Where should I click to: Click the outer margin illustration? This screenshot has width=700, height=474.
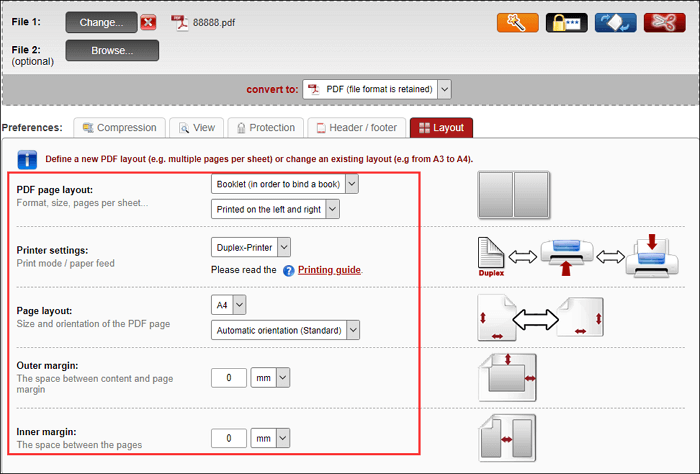pyautogui.click(x=507, y=378)
